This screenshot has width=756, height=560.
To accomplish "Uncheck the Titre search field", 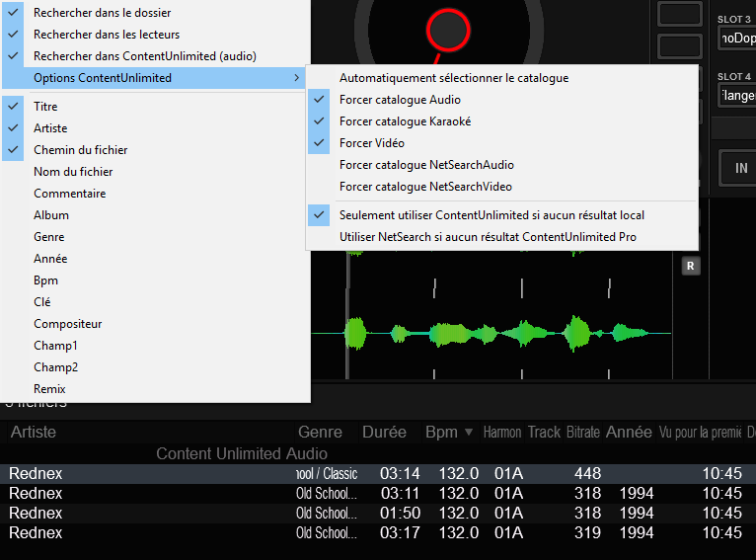I will tap(155, 106).
